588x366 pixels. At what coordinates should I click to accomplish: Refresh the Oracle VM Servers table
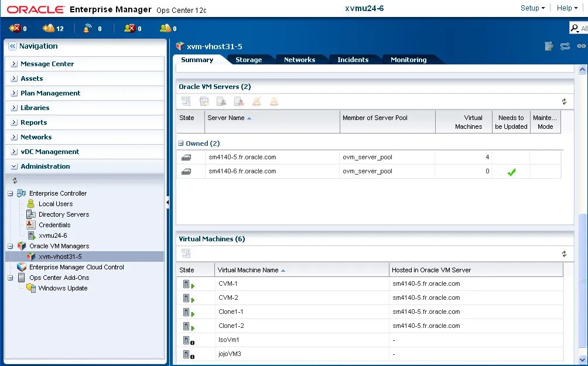564,101
